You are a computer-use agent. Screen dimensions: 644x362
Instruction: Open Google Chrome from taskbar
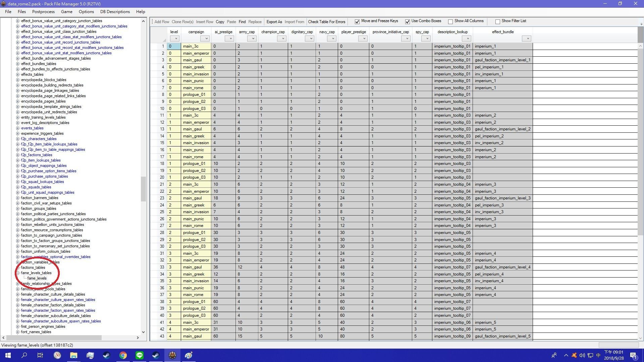point(123,355)
